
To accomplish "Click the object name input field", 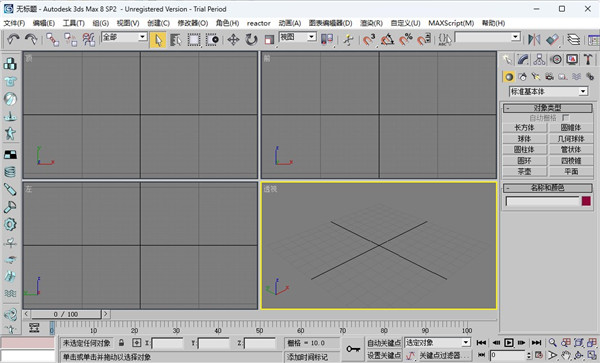I will coord(543,201).
